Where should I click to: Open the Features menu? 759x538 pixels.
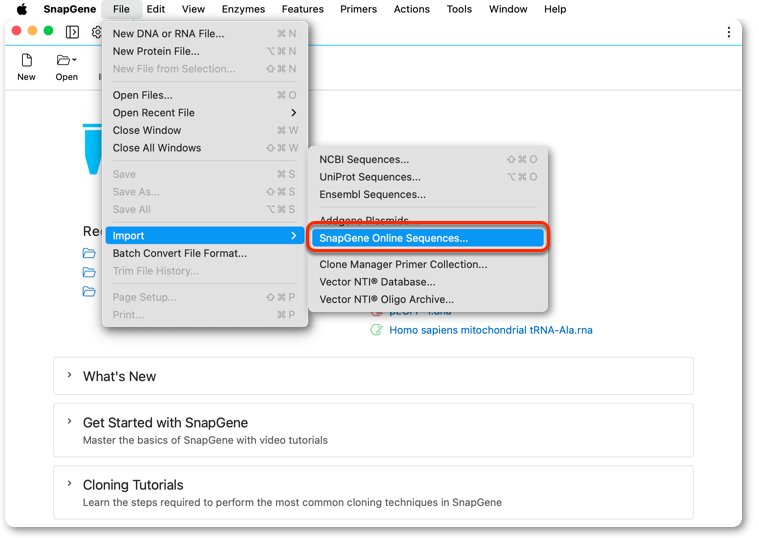click(303, 9)
